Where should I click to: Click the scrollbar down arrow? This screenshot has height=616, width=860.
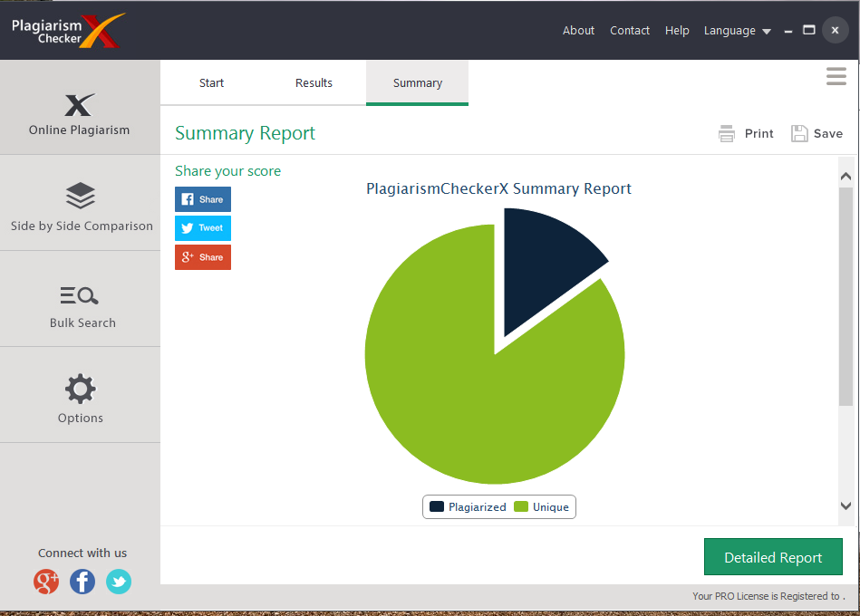tap(846, 505)
